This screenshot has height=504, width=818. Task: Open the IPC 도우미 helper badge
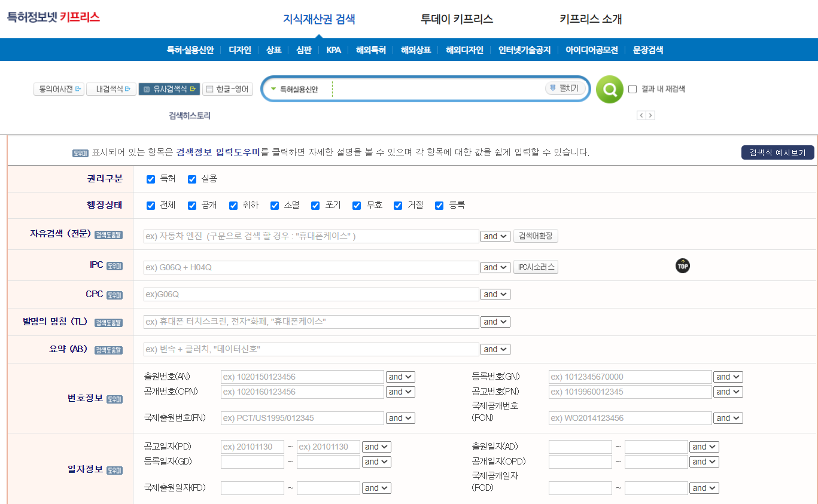114,266
